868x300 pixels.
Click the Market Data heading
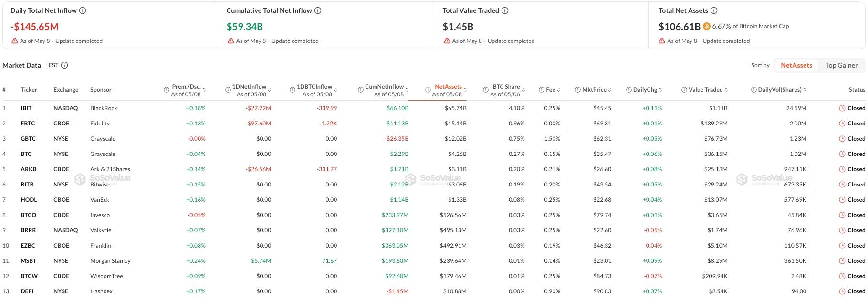click(21, 65)
